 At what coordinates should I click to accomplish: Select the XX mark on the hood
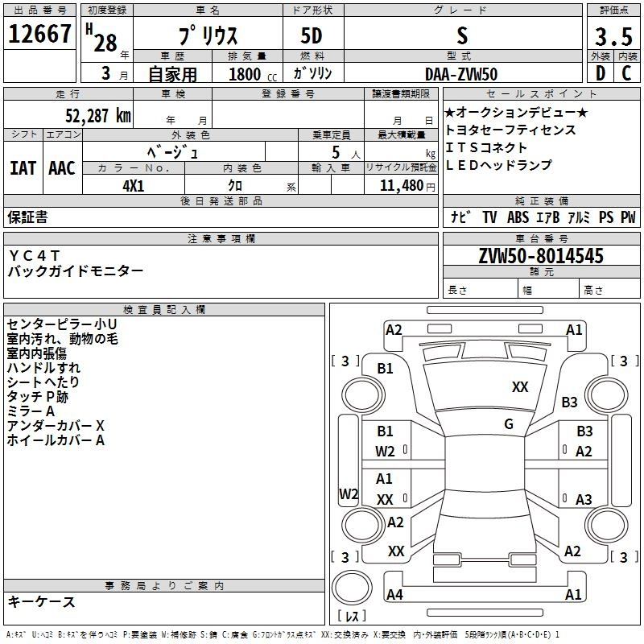[x=520, y=387]
